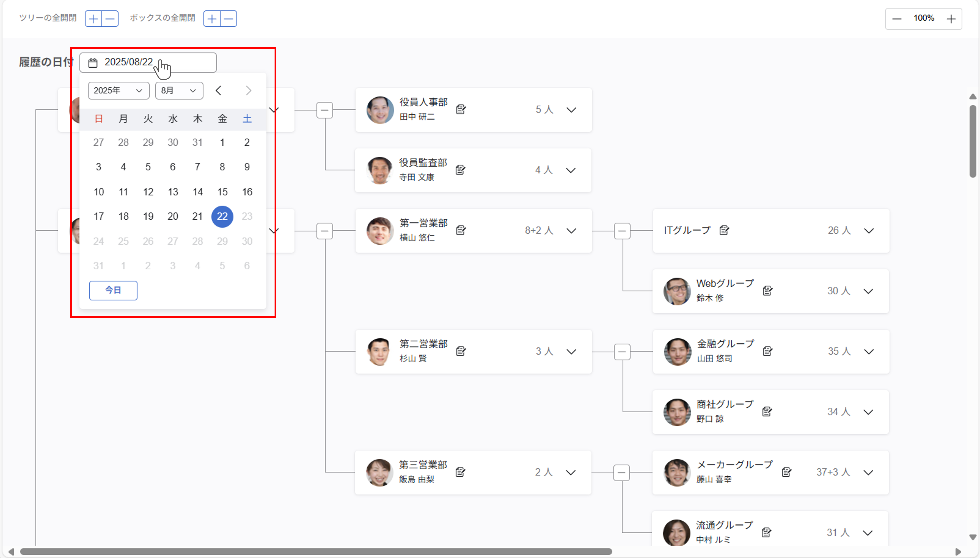Expand the 第三営業部 box chevron

tap(571, 472)
